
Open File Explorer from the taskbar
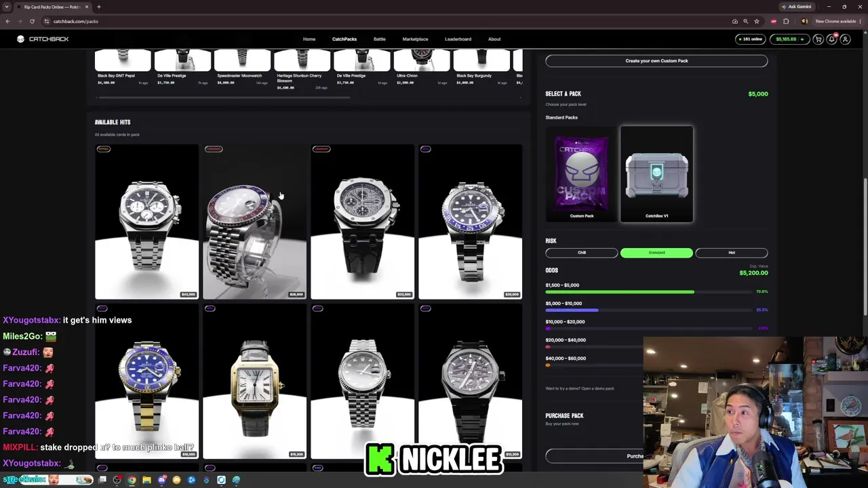click(x=146, y=480)
